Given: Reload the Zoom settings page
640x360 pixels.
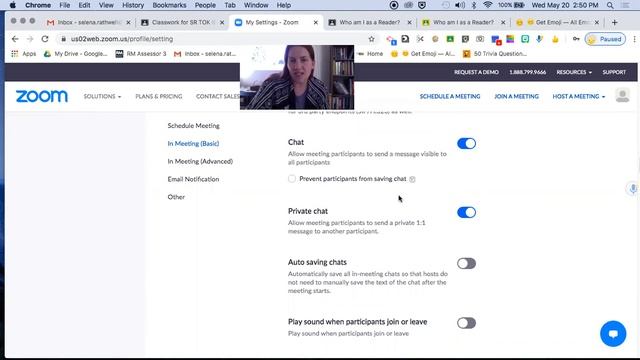Looking at the screenshot, I should [45, 39].
